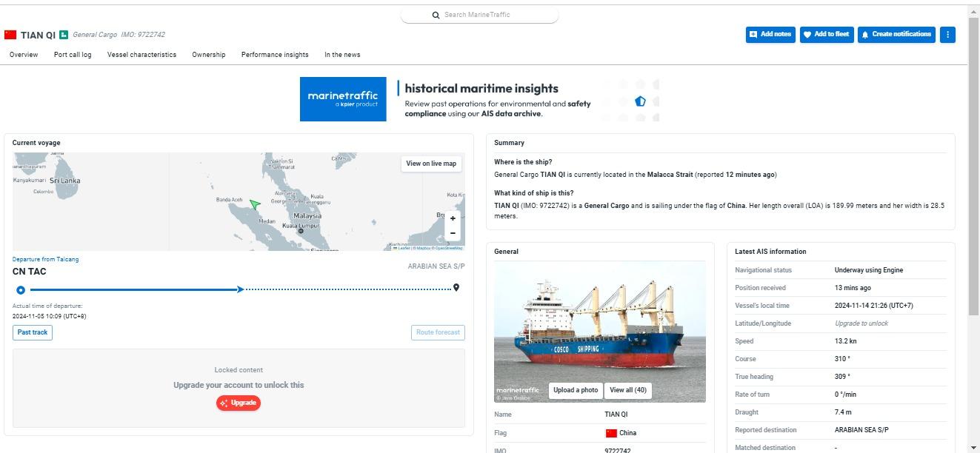Click Reported destination ARABIAN SEA S/P value
Viewport: 980px width, 453px height.
(861, 430)
